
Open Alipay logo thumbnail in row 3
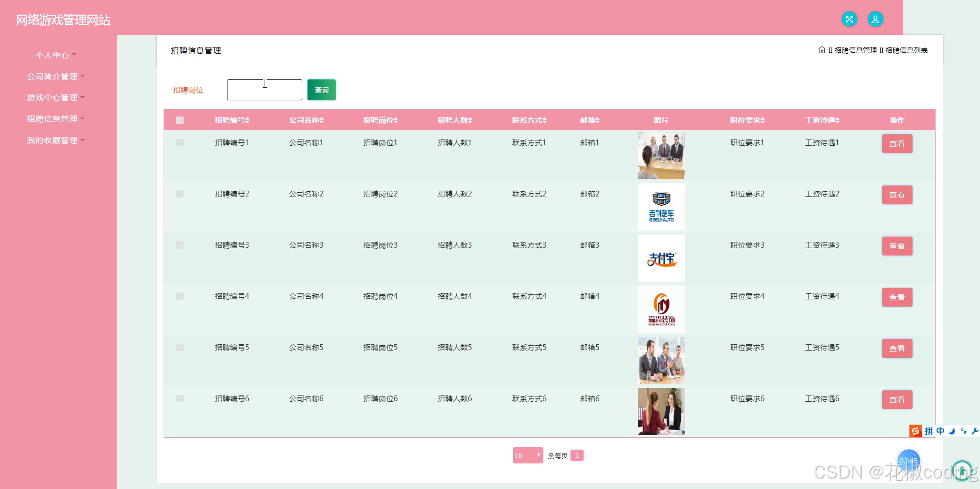(x=661, y=258)
